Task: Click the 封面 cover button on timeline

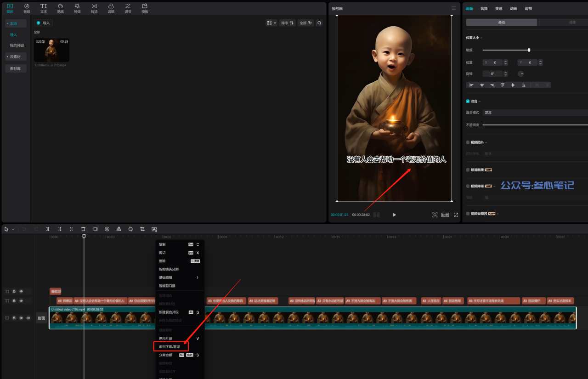Action: coord(42,318)
